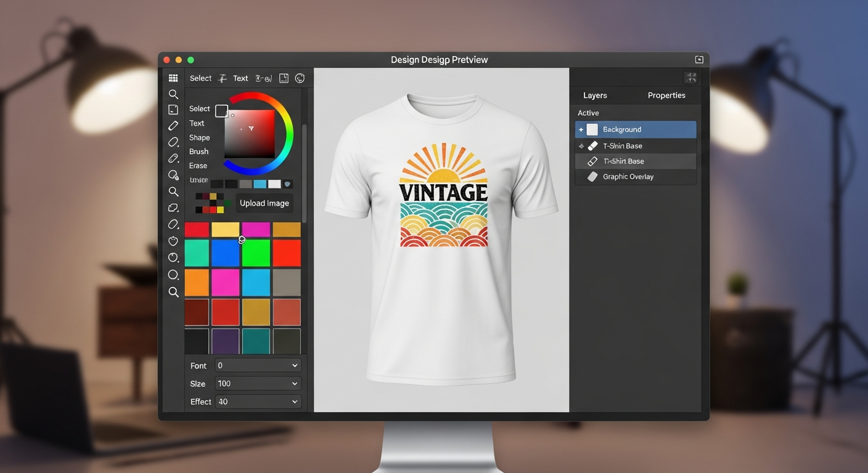Image resolution: width=868 pixels, height=473 pixels.
Task: Toggle the plus marker on the Background layer
Action: click(580, 129)
